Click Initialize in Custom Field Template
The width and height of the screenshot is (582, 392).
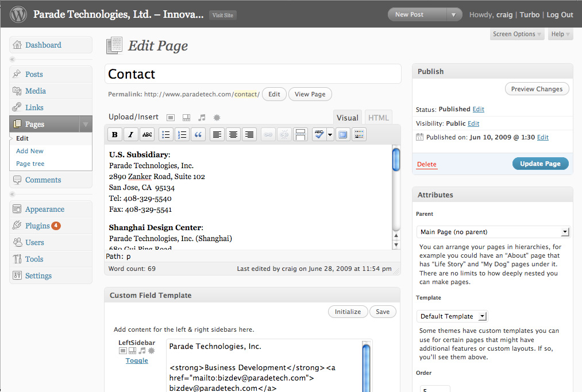tap(348, 312)
